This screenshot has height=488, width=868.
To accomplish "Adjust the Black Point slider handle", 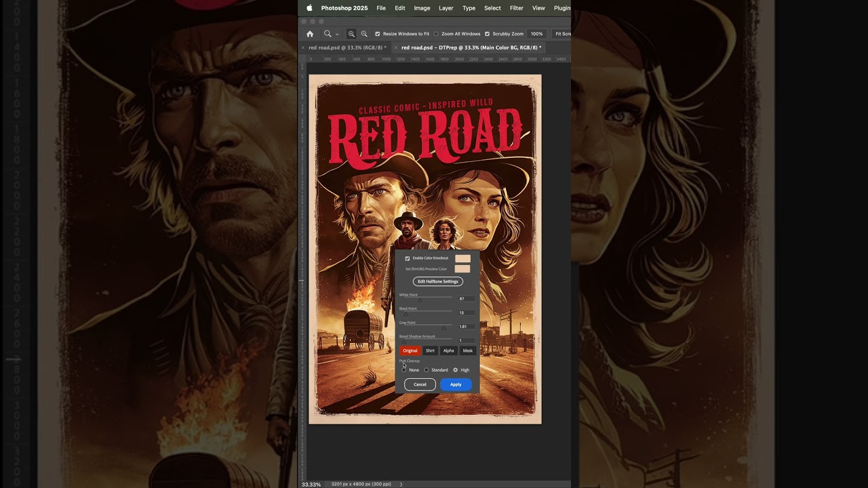I will pyautogui.click(x=406, y=314).
